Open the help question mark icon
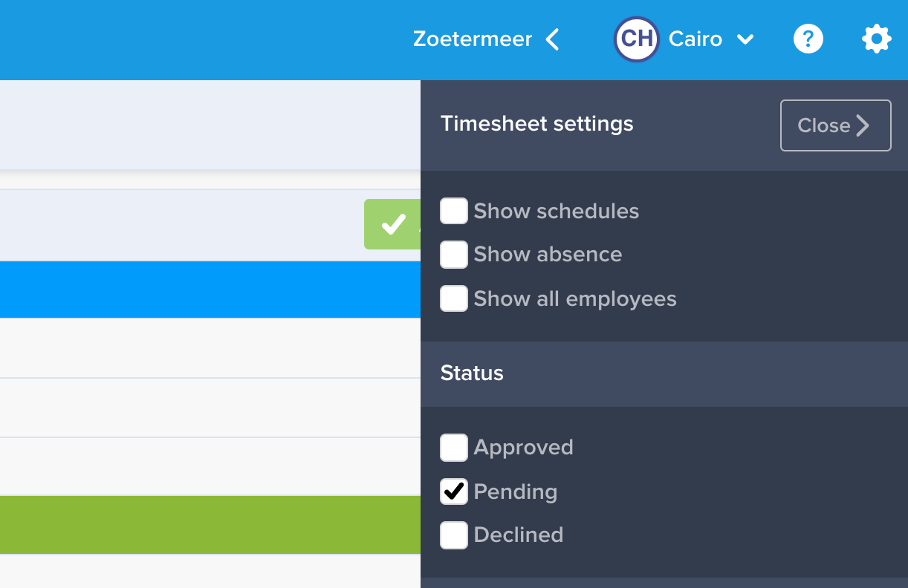Screen dimensions: 908x588 point(808,39)
